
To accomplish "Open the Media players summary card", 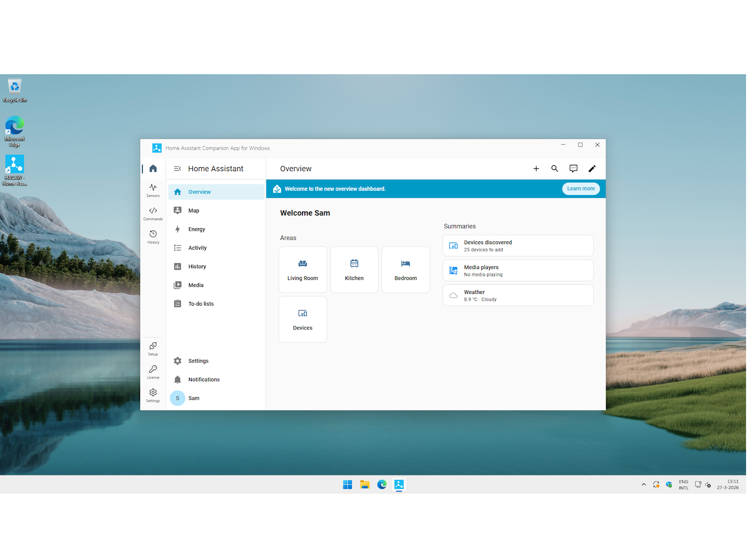I will (518, 270).
